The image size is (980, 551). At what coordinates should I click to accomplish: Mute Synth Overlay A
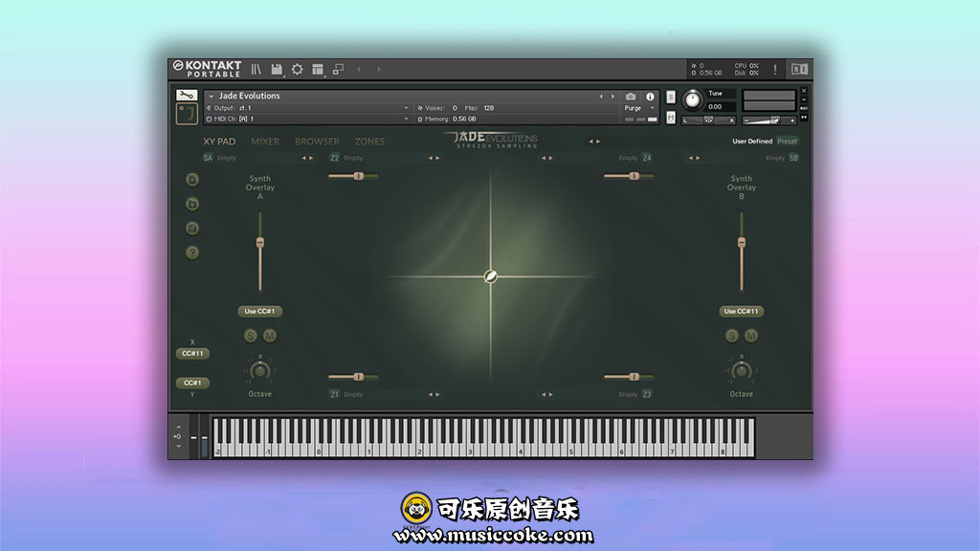point(270,336)
